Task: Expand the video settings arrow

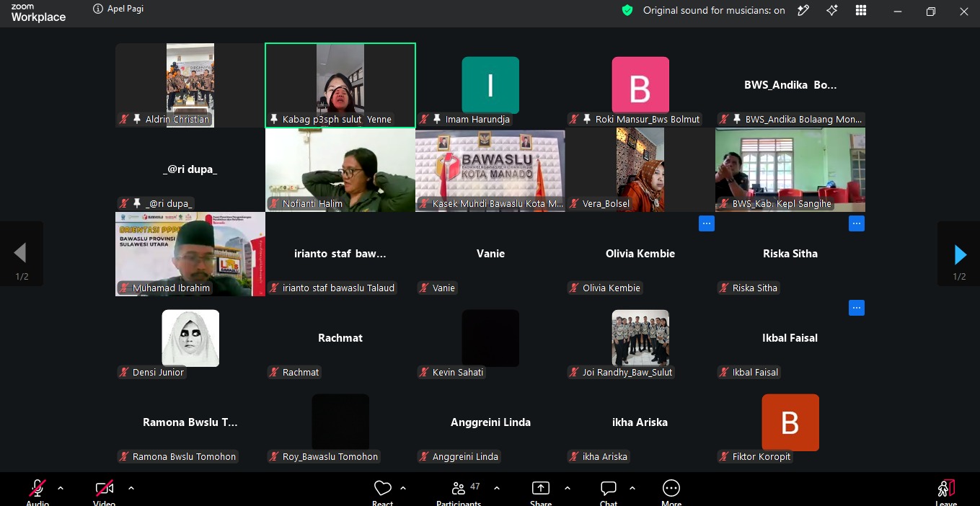Action: (131, 488)
